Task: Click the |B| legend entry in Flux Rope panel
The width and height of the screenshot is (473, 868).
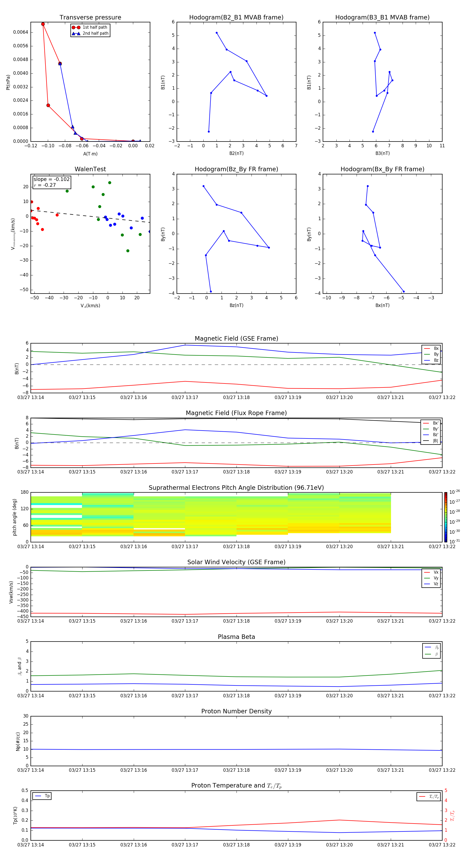Action: (431, 441)
